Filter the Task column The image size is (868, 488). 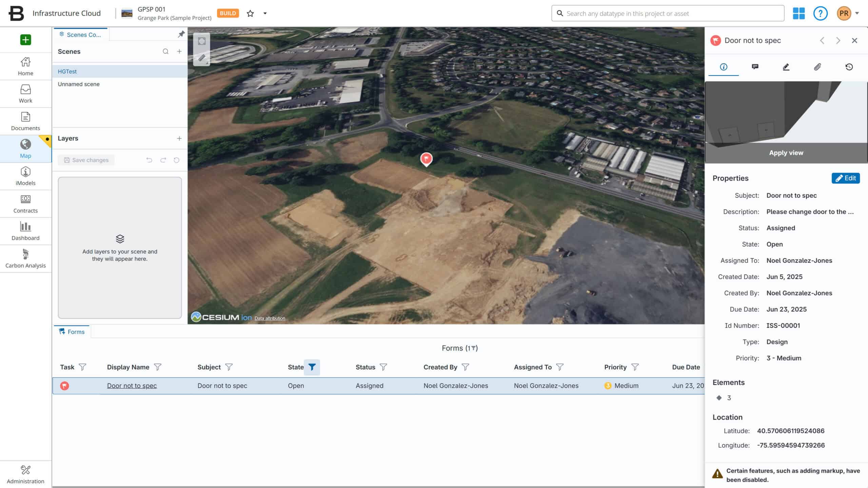click(82, 367)
